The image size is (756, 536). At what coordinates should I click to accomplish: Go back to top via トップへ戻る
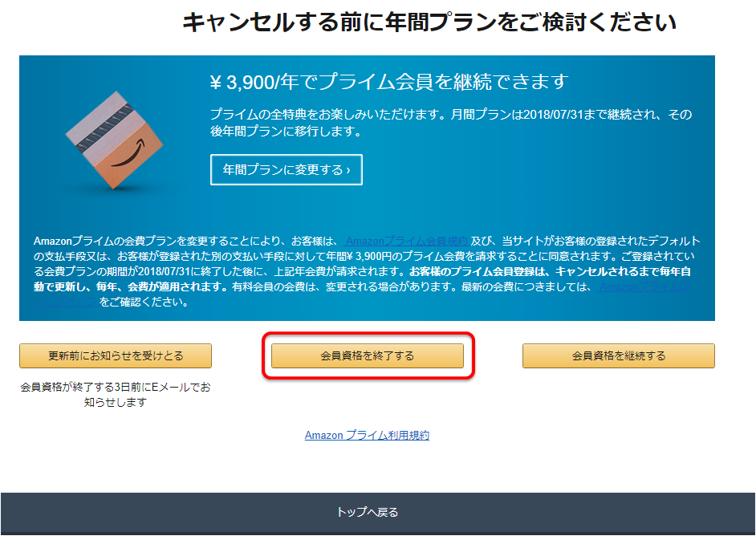pos(368,512)
